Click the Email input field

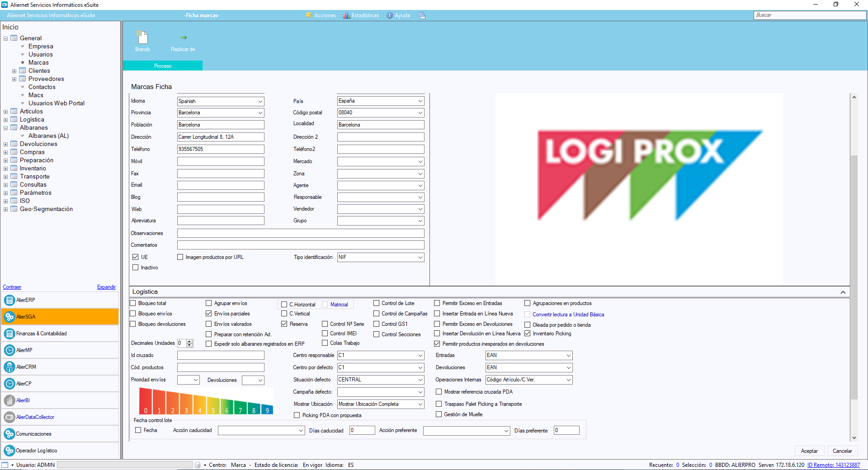[221, 185]
